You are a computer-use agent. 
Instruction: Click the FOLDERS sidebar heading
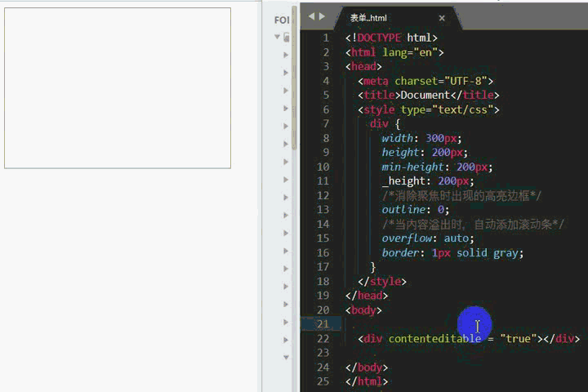click(282, 20)
